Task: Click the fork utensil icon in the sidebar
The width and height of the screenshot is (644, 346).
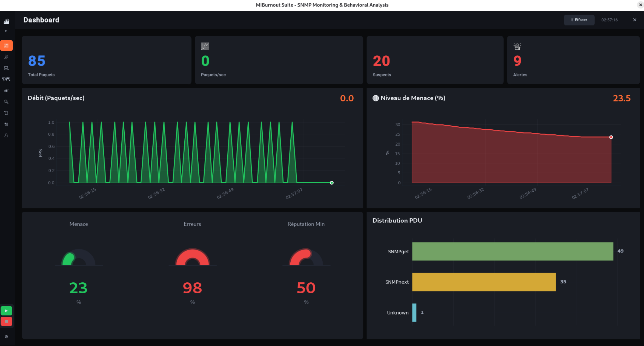Action: point(6,124)
